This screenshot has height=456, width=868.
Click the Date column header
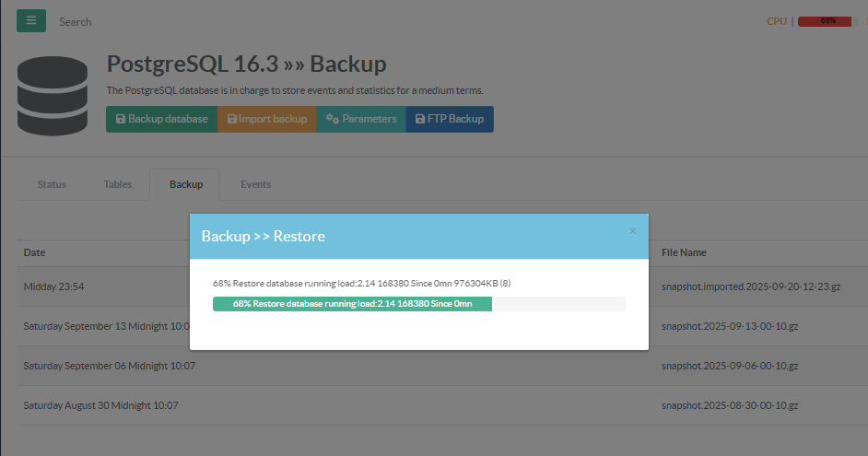34,252
